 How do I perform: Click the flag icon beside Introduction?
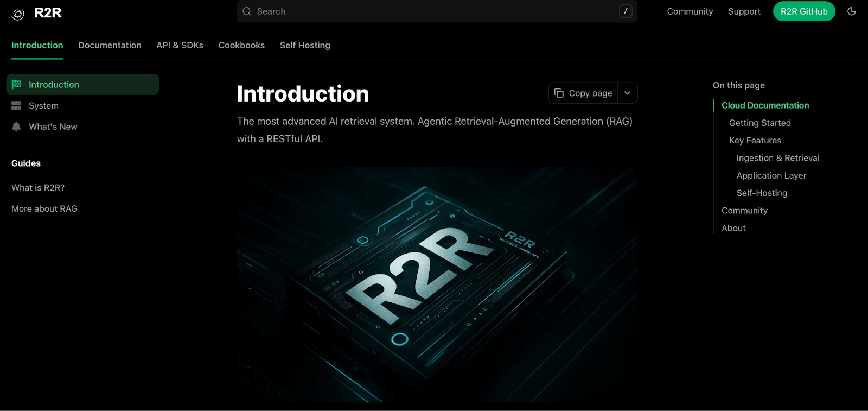[16, 84]
